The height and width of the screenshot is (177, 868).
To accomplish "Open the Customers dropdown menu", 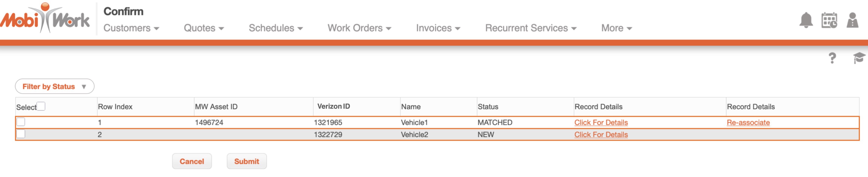I will pos(131,28).
